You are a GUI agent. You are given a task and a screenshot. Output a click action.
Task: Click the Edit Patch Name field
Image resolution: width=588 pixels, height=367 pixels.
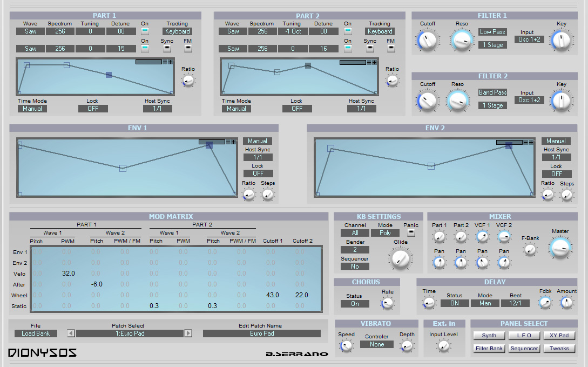(262, 333)
